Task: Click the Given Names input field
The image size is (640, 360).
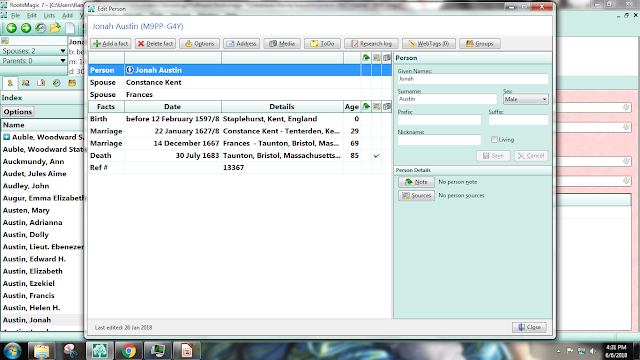Action: click(x=473, y=79)
